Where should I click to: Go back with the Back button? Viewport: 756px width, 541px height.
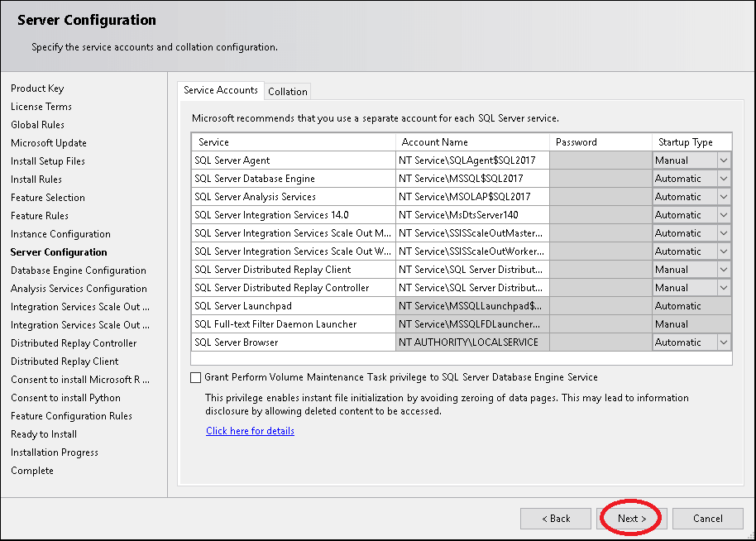pyautogui.click(x=556, y=519)
